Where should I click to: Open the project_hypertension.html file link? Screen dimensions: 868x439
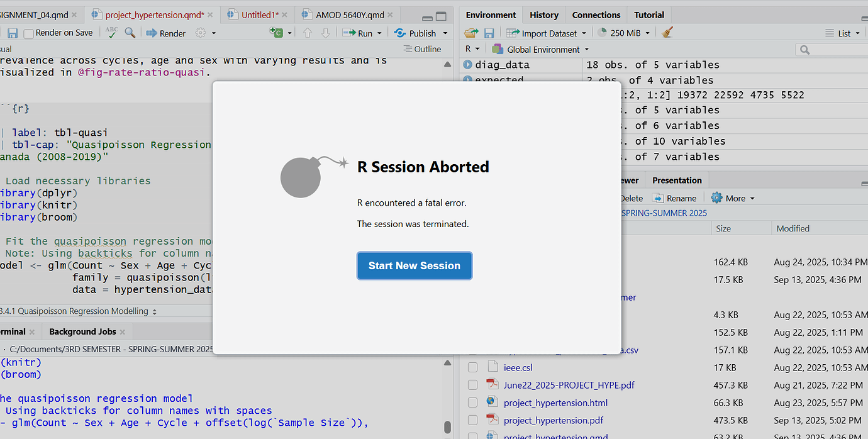point(555,403)
